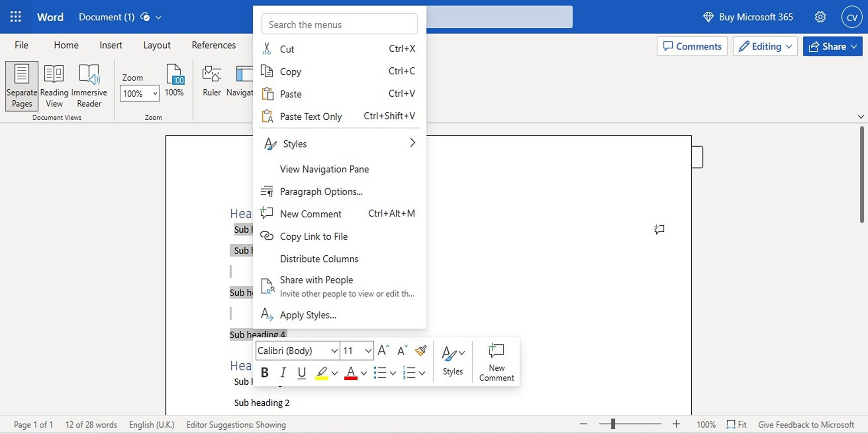Toggle underline formatting
The width and height of the screenshot is (868, 434).
click(x=302, y=373)
